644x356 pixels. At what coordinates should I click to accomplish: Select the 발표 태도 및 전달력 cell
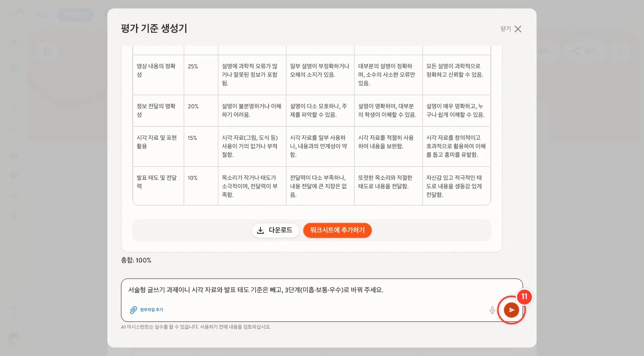(158, 186)
